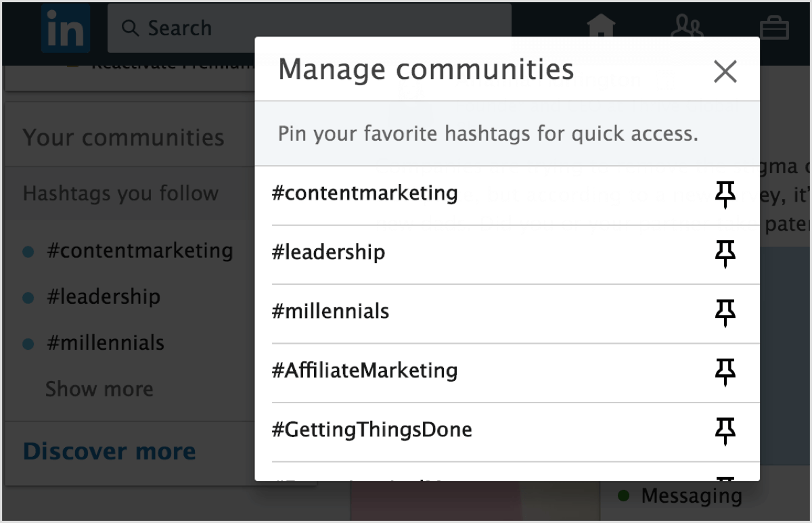The height and width of the screenshot is (523, 812).
Task: Open the My Network people icon
Action: (x=686, y=28)
